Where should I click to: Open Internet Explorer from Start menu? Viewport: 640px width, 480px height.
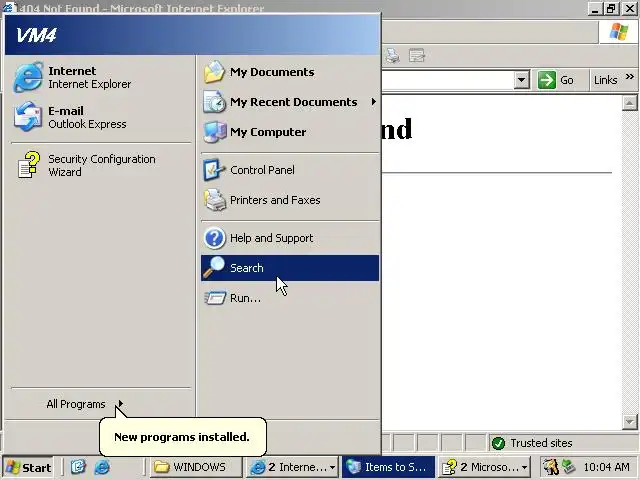point(101,77)
